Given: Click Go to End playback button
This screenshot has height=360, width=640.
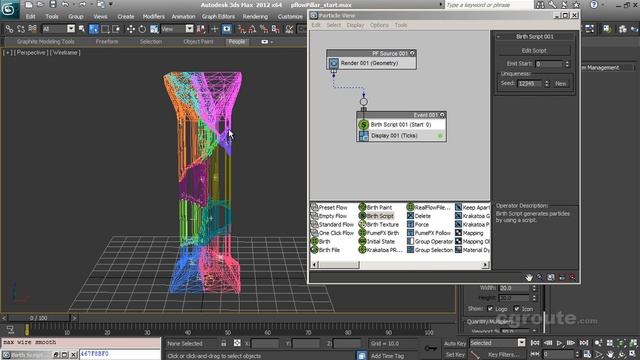Looking at the screenshot, I should click(584, 343).
